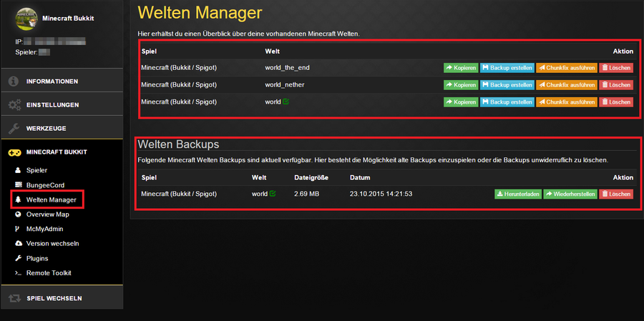Run Chunkfix on world_nether
Screen dimensions: 644x321
click(x=567, y=85)
